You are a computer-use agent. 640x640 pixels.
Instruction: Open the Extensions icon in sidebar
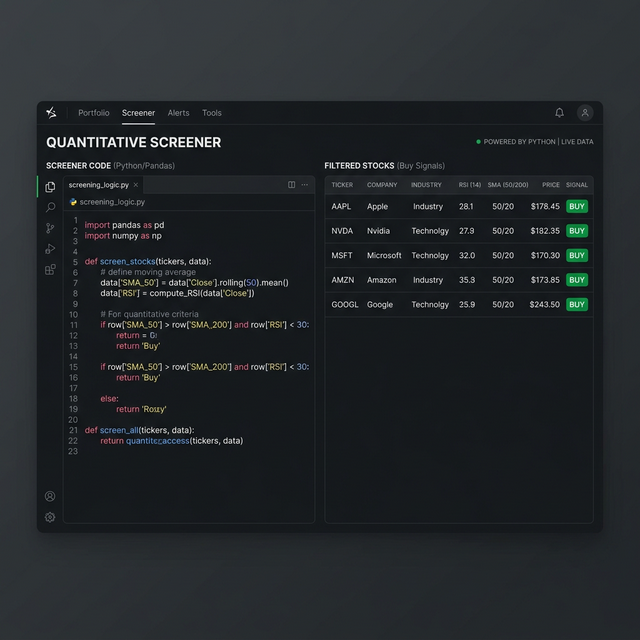click(50, 269)
